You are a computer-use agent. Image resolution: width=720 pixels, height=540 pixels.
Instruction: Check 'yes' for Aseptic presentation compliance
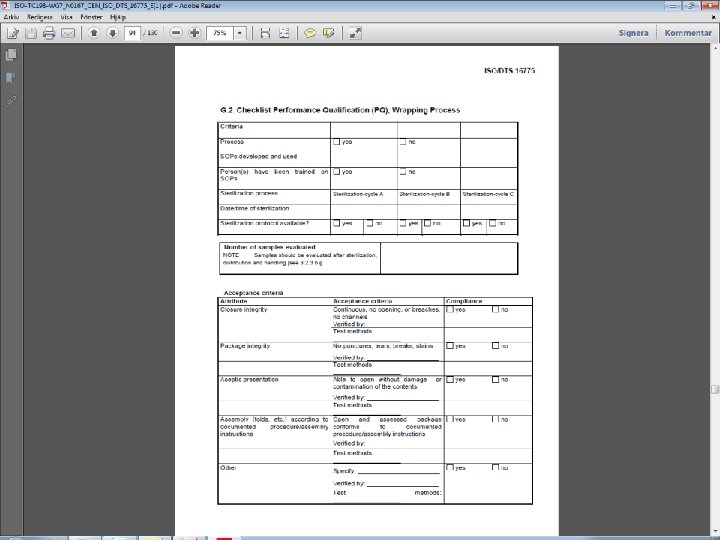(450, 380)
